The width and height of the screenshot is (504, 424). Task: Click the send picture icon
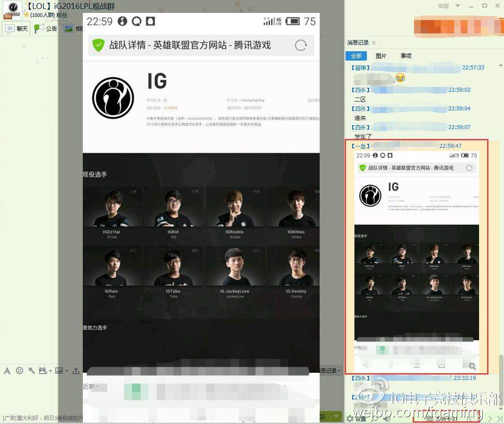[59, 371]
